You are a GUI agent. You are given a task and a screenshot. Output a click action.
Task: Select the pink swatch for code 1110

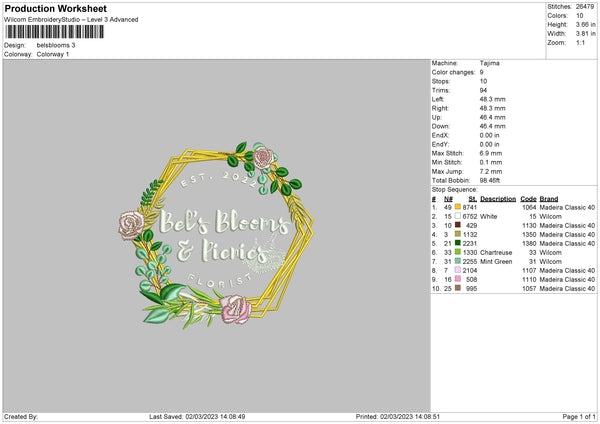coord(457,279)
